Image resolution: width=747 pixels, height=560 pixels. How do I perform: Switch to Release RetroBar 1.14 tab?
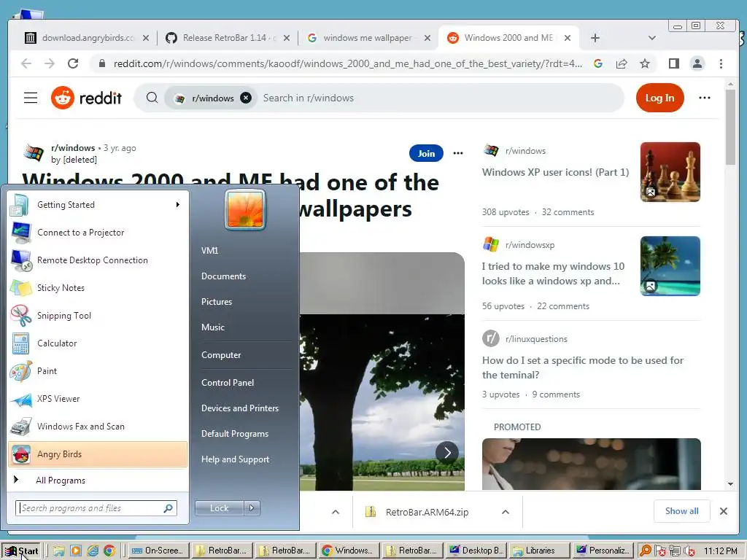tap(228, 38)
